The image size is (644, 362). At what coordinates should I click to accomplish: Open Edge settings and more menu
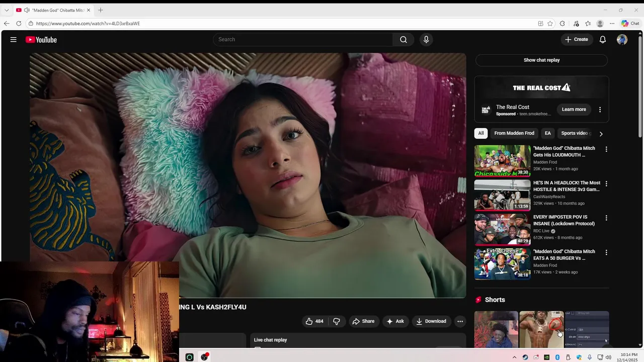click(612, 24)
